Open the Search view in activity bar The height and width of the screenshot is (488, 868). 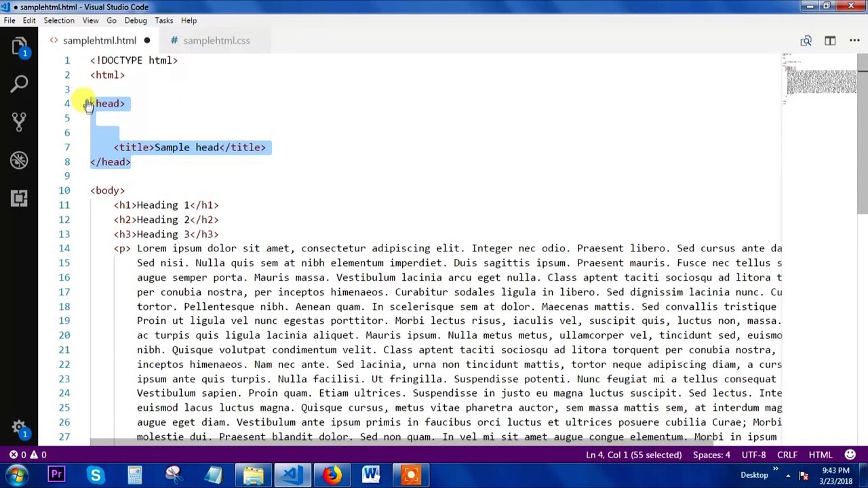click(19, 84)
